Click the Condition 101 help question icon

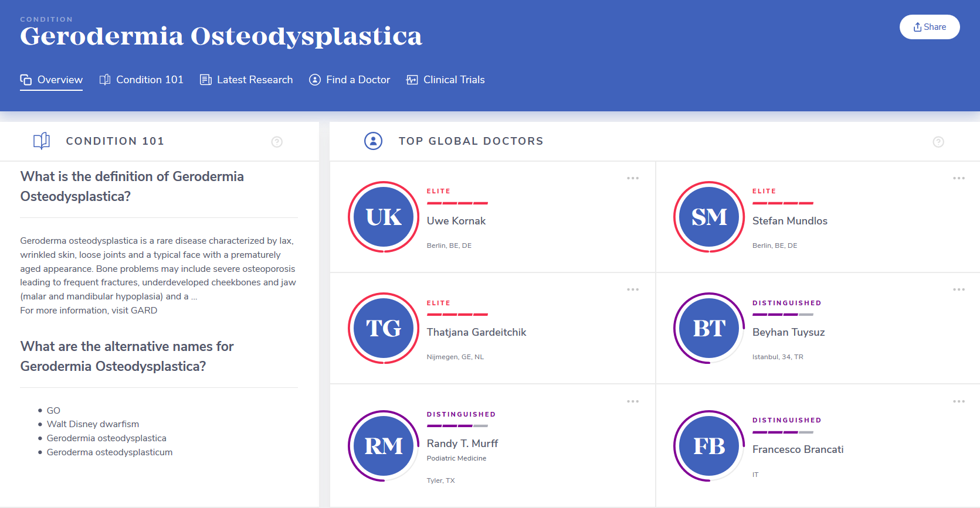coord(277,142)
